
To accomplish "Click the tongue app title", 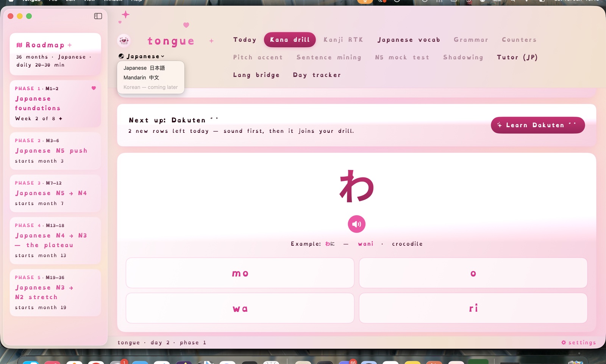I will [x=171, y=40].
